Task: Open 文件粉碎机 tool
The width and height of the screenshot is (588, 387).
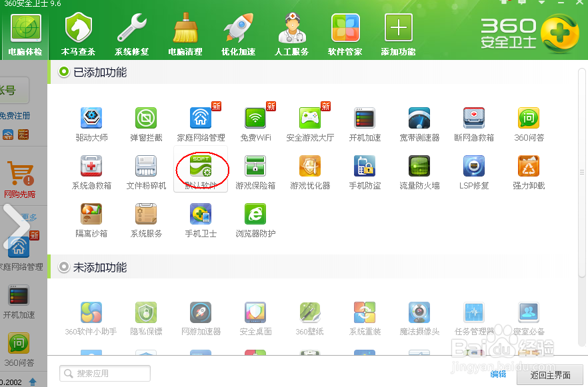Action: (146, 173)
